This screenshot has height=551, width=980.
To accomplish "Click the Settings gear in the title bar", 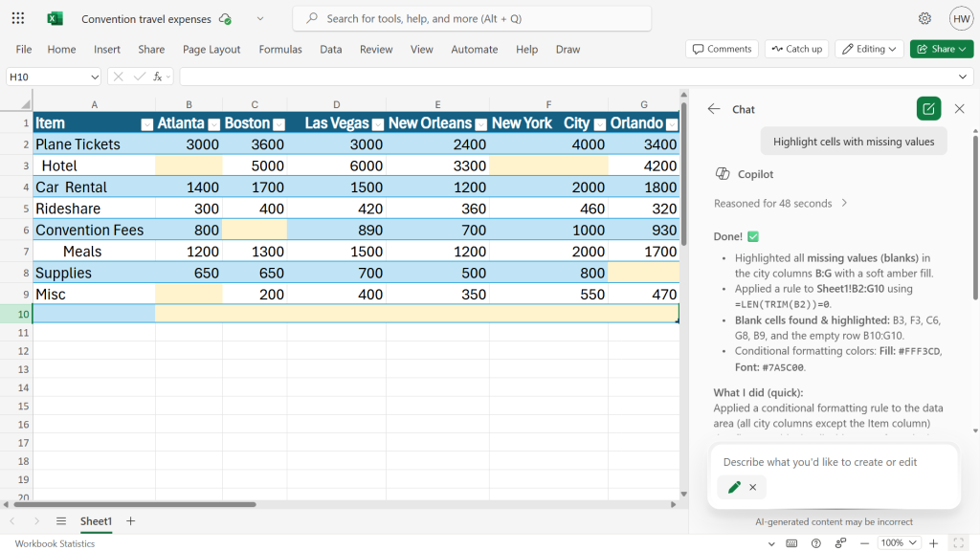I will (924, 18).
